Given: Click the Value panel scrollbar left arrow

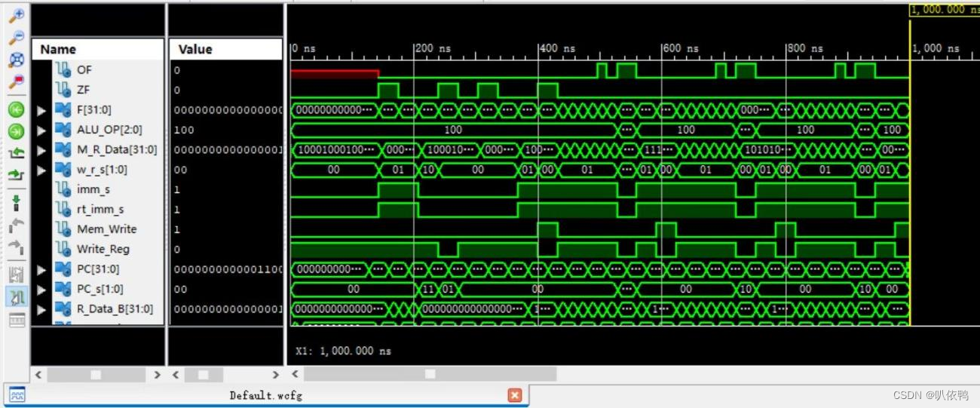Looking at the screenshot, I should 176,374.
